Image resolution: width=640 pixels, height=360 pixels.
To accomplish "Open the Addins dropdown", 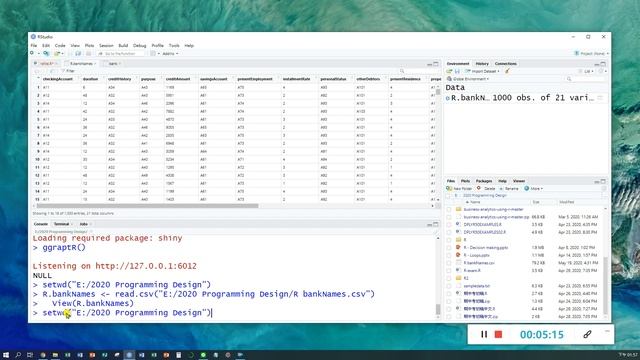I will (170, 53).
